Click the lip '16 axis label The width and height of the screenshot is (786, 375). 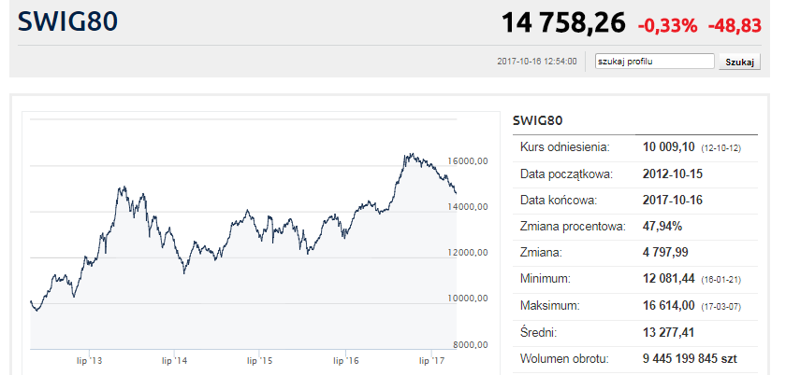pyautogui.click(x=346, y=360)
